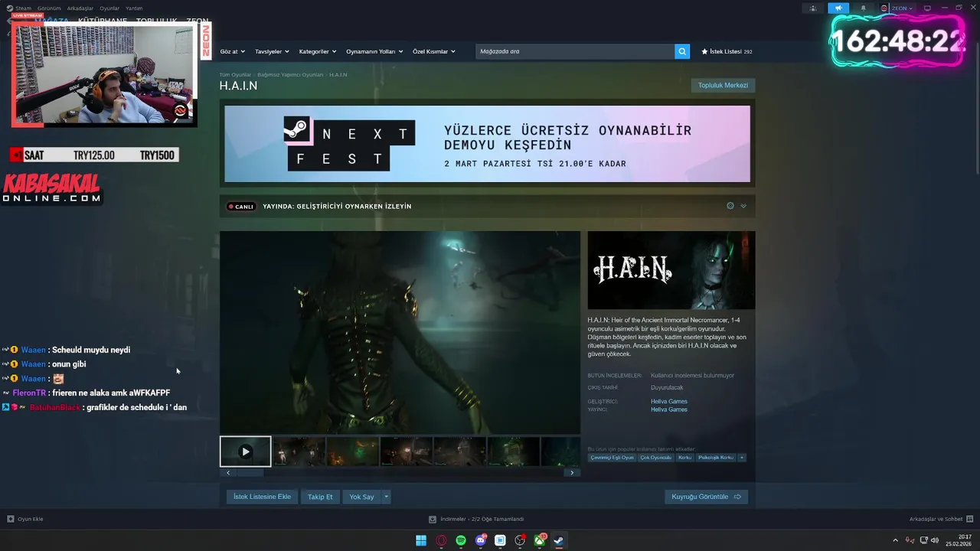Viewport: 980px width, 551px height.
Task: Click Kuyruğu Görüntüle
Action: 706,497
